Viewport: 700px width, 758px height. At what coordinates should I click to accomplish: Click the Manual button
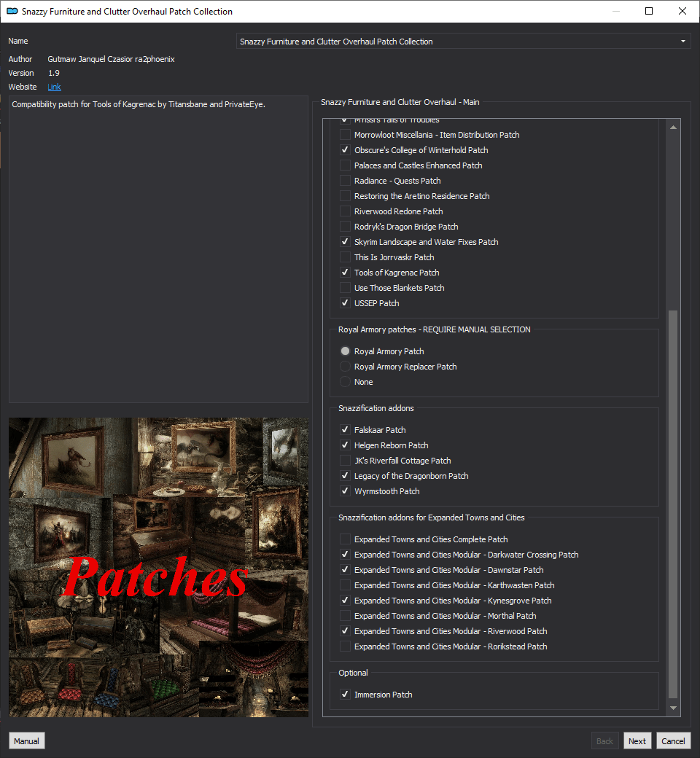coord(26,741)
